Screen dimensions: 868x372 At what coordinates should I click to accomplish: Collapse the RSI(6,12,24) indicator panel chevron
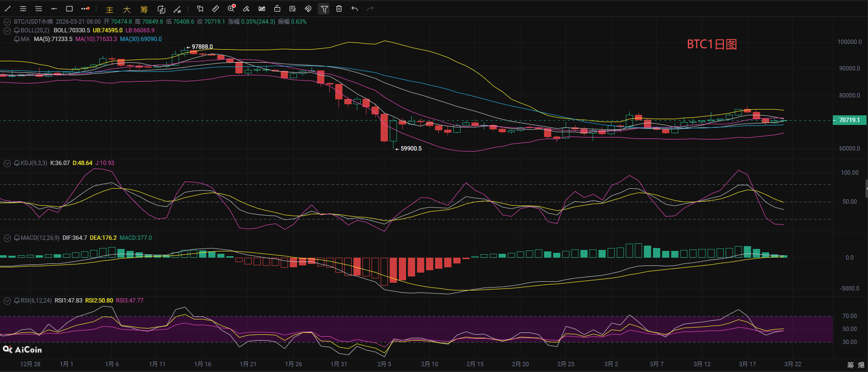point(7,301)
